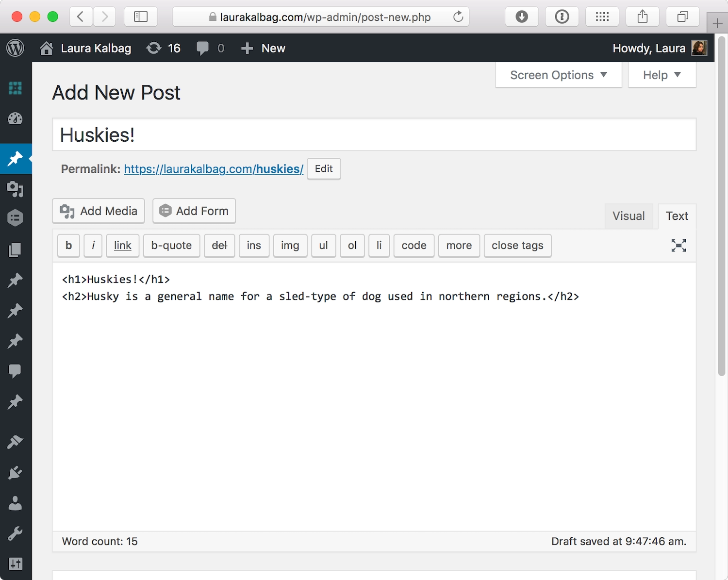Viewport: 728px width, 580px height.
Task: Open Tools with the wrench icon
Action: pos(16,532)
